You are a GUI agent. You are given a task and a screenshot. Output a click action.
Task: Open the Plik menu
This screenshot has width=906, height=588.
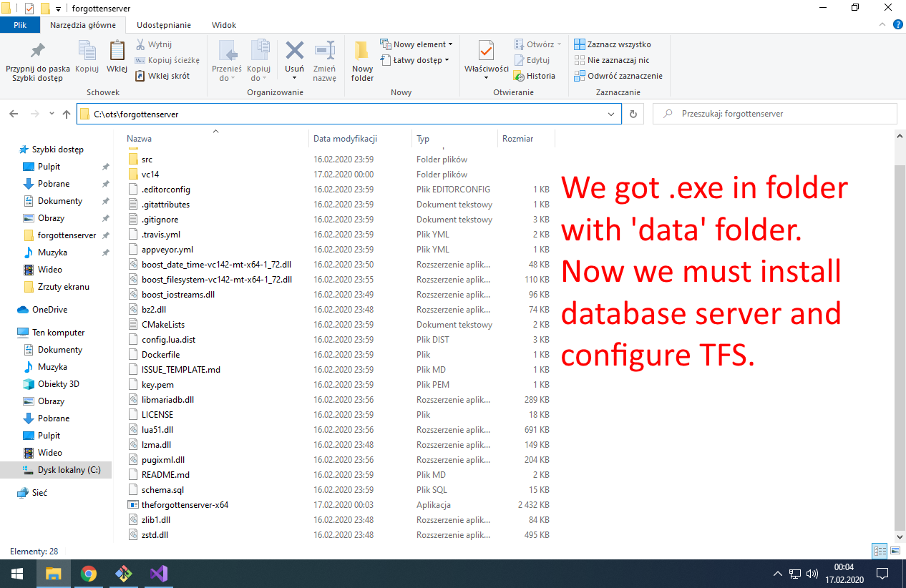20,24
